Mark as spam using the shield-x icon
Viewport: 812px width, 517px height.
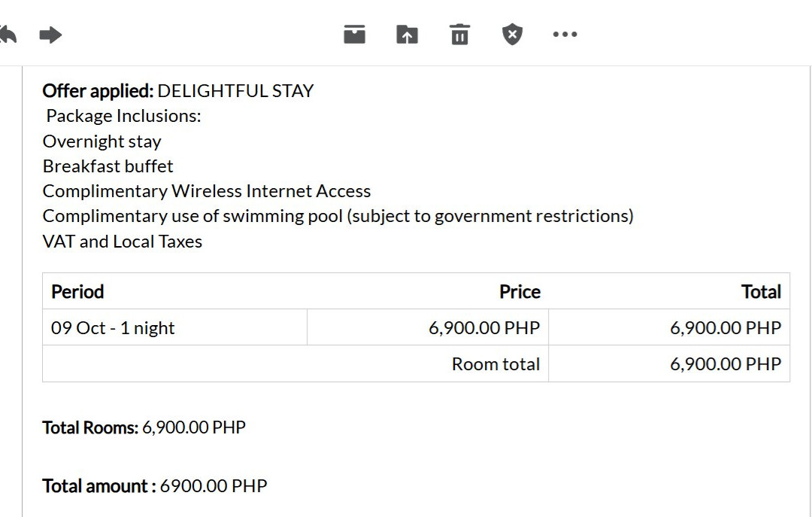point(512,34)
